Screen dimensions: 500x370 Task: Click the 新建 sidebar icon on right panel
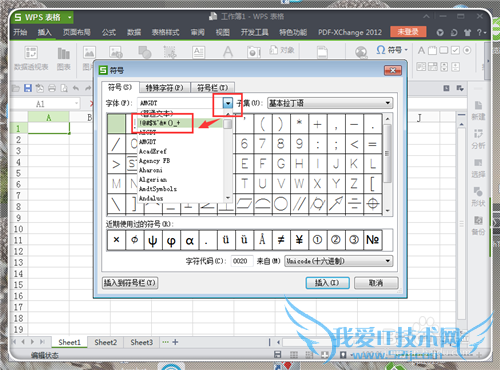click(478, 110)
